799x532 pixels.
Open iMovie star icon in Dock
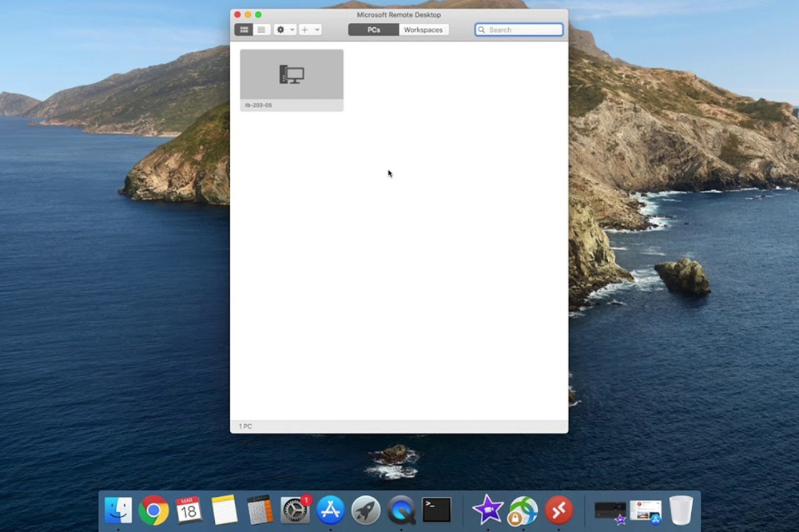click(487, 510)
